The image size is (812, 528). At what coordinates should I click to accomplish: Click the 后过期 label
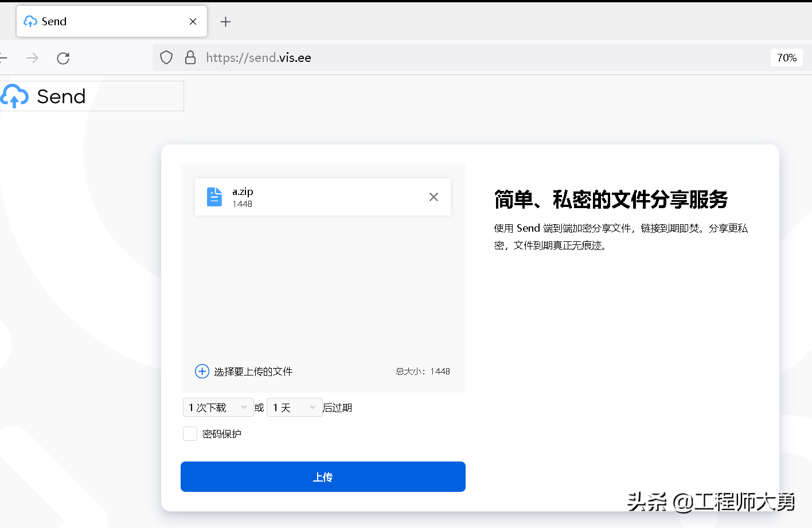pyautogui.click(x=337, y=408)
